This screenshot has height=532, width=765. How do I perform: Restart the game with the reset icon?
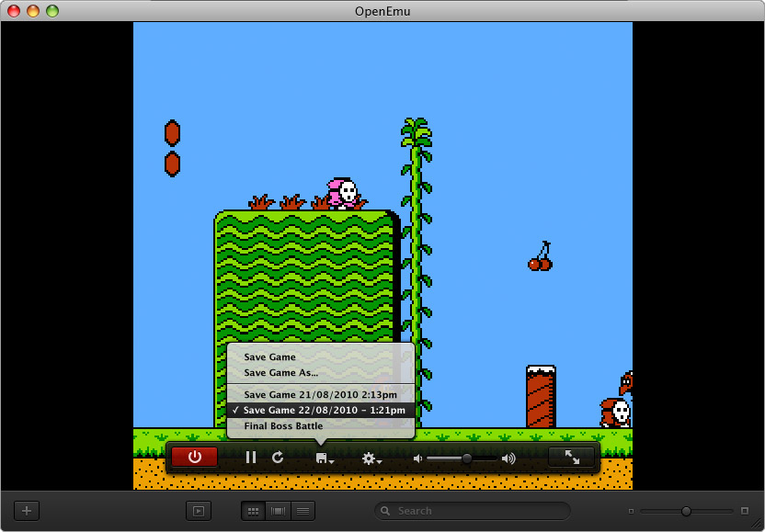pos(278,458)
